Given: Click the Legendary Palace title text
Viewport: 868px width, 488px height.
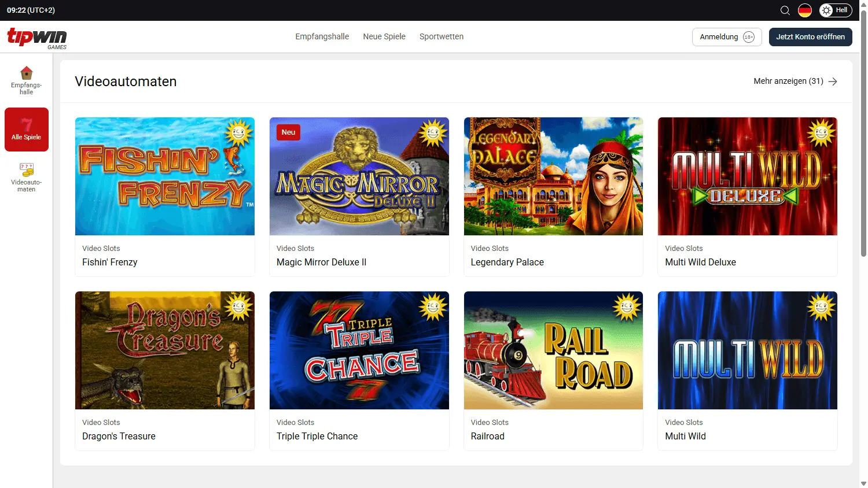Looking at the screenshot, I should [507, 262].
